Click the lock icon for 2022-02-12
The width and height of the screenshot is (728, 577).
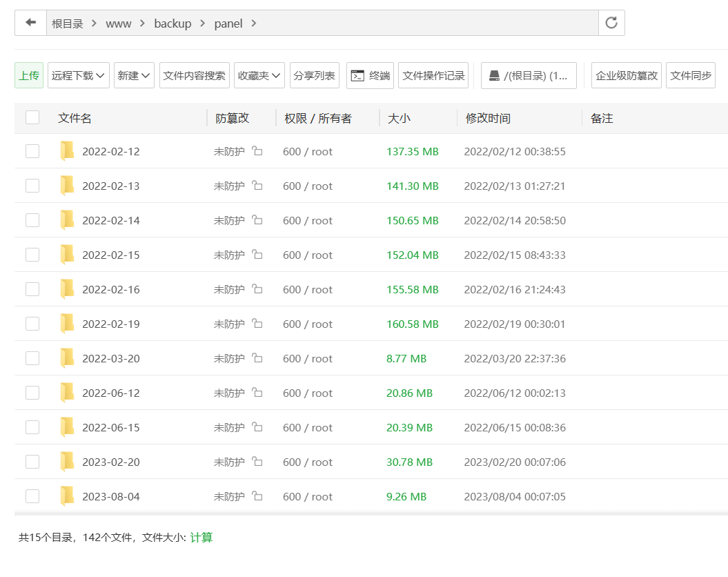pos(257,151)
